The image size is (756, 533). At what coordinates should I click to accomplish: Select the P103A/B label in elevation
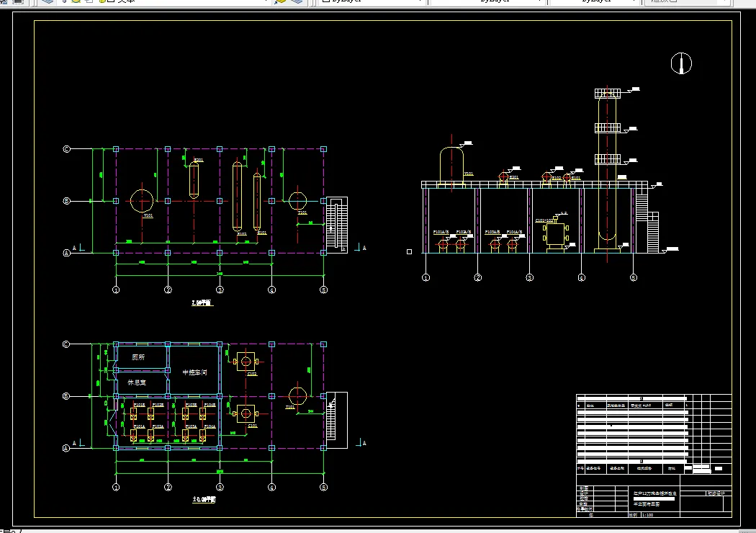(x=492, y=232)
